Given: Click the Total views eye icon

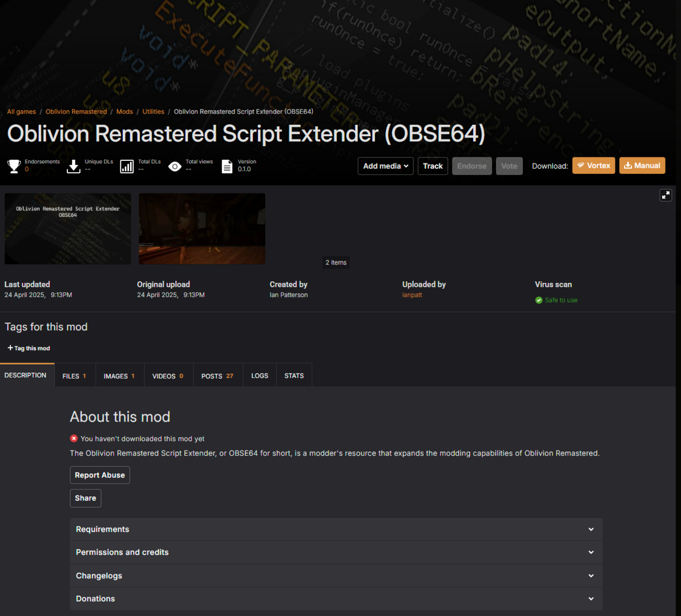Looking at the screenshot, I should (175, 167).
